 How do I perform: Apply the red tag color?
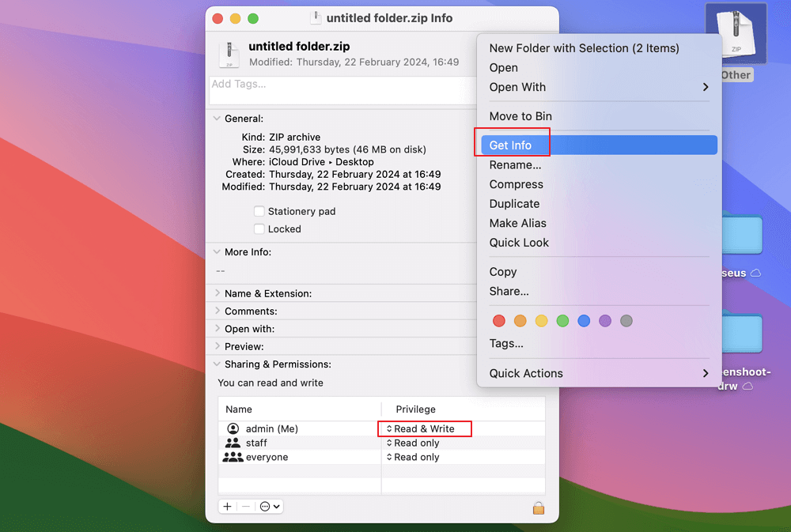click(x=499, y=321)
